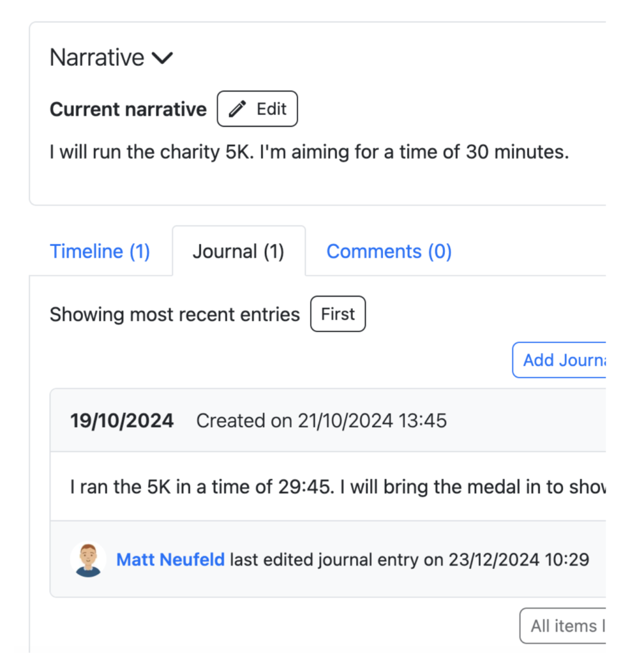Click the pencil icon to edit narrative

[x=238, y=109]
